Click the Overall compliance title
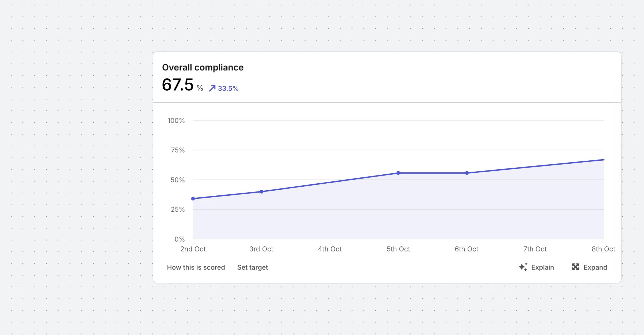The image size is (644, 335). point(203,67)
